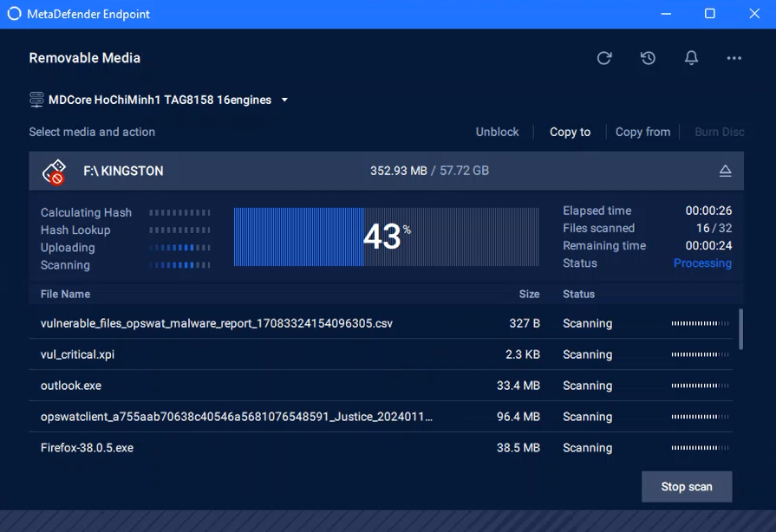776x532 pixels.
Task: Select the Firefox-38.0.5.exe file row
Action: pos(381,448)
